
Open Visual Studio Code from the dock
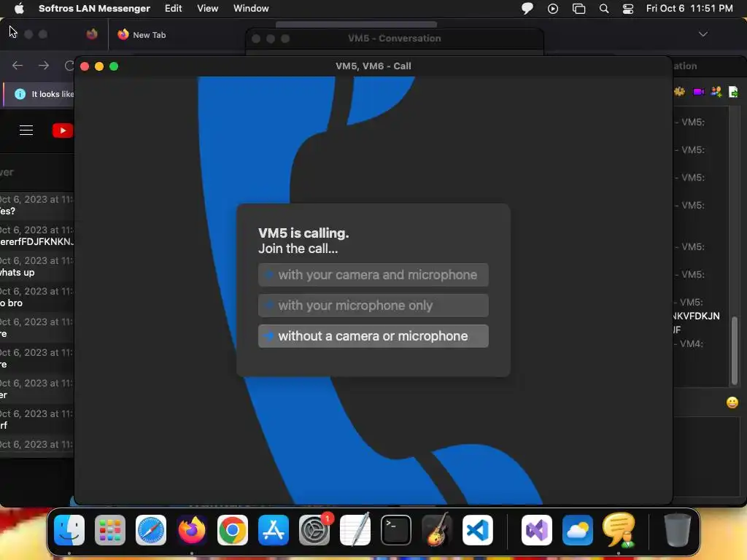tap(477, 530)
